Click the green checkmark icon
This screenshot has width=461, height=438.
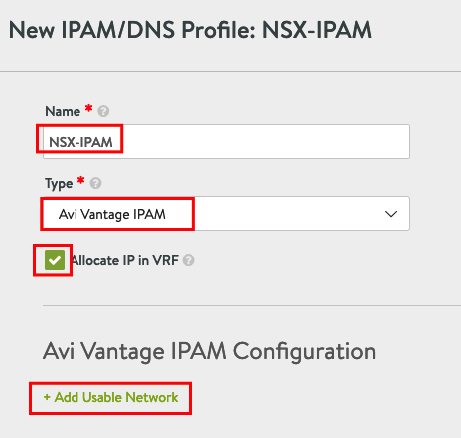(55, 260)
